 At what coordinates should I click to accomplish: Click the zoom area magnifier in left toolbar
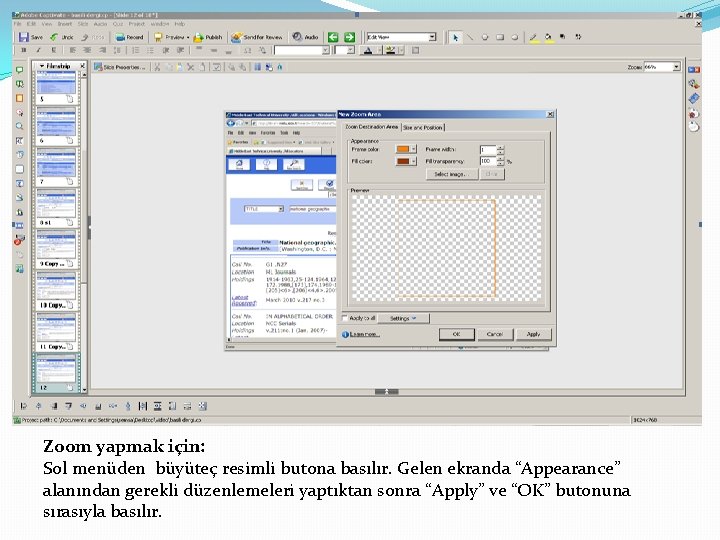pyautogui.click(x=19, y=126)
